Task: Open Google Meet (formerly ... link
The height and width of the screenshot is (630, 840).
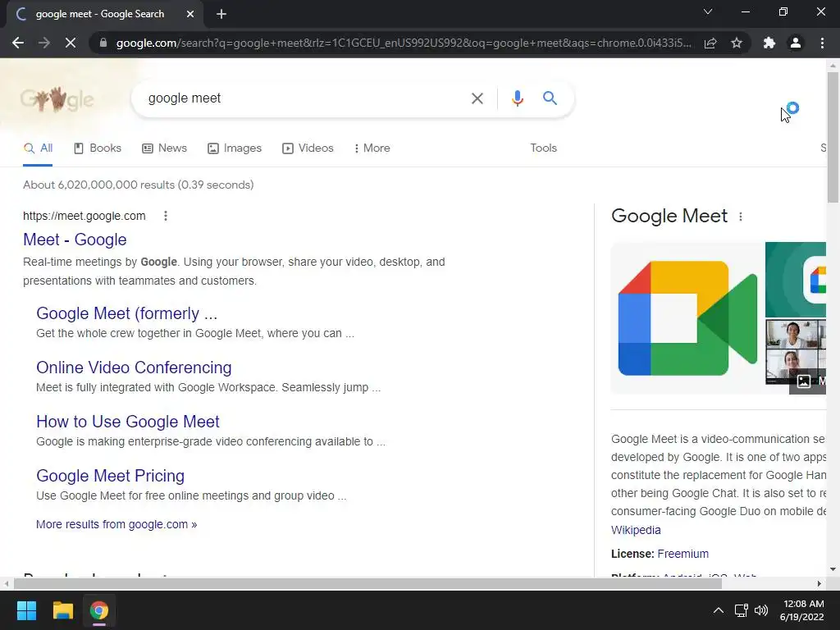Action: 127,313
